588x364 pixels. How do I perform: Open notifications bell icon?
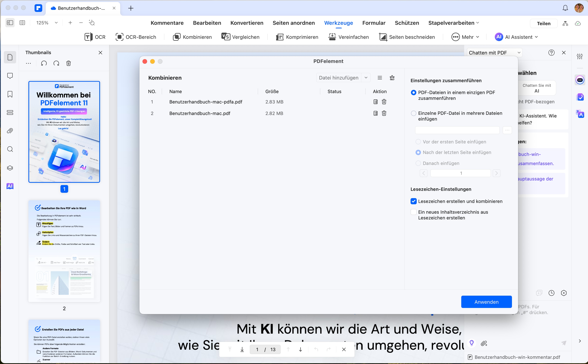(x=565, y=8)
